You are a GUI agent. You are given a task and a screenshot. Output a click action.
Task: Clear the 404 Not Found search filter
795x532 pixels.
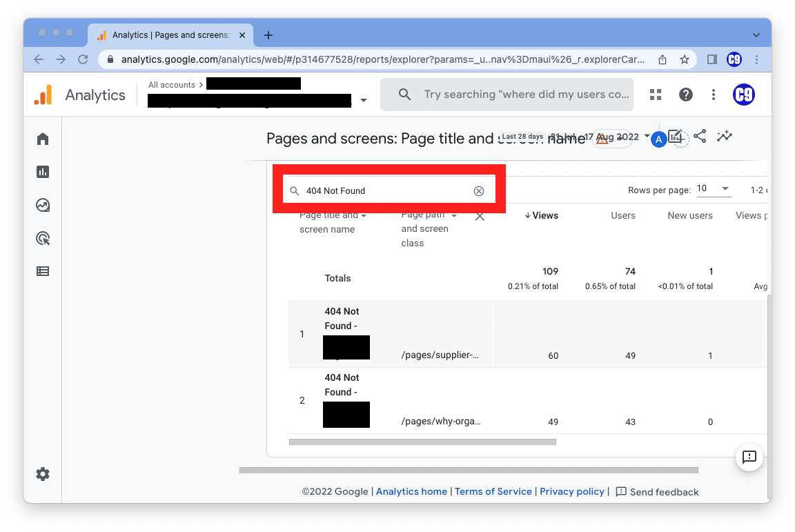pos(479,191)
